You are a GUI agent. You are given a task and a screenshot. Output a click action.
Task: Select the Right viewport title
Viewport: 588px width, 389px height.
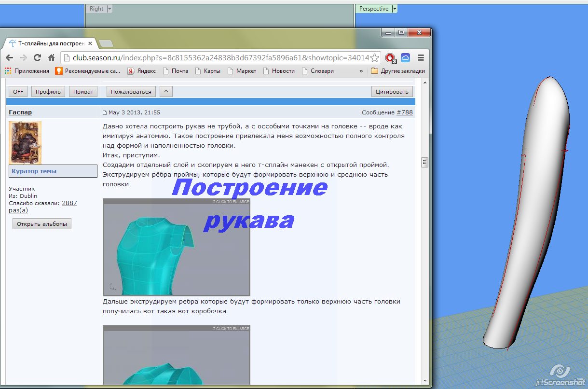coord(96,9)
